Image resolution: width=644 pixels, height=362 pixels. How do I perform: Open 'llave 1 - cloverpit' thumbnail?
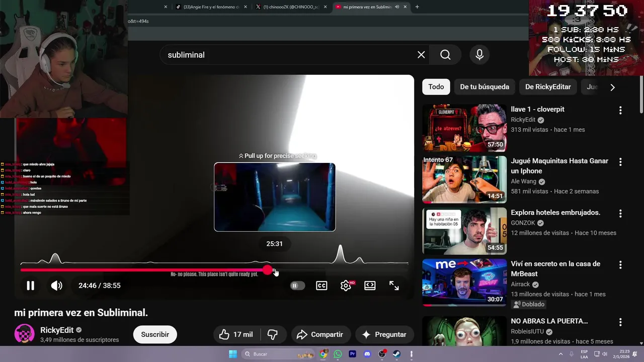464,128
